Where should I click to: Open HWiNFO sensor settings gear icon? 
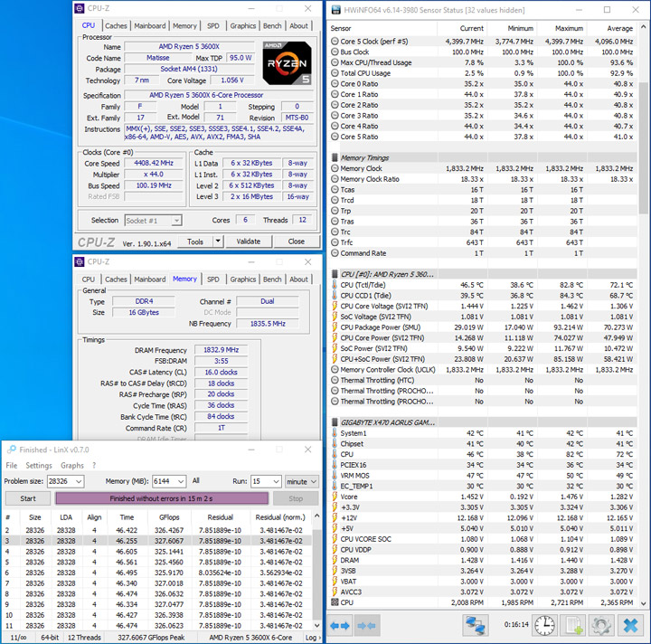click(601, 625)
